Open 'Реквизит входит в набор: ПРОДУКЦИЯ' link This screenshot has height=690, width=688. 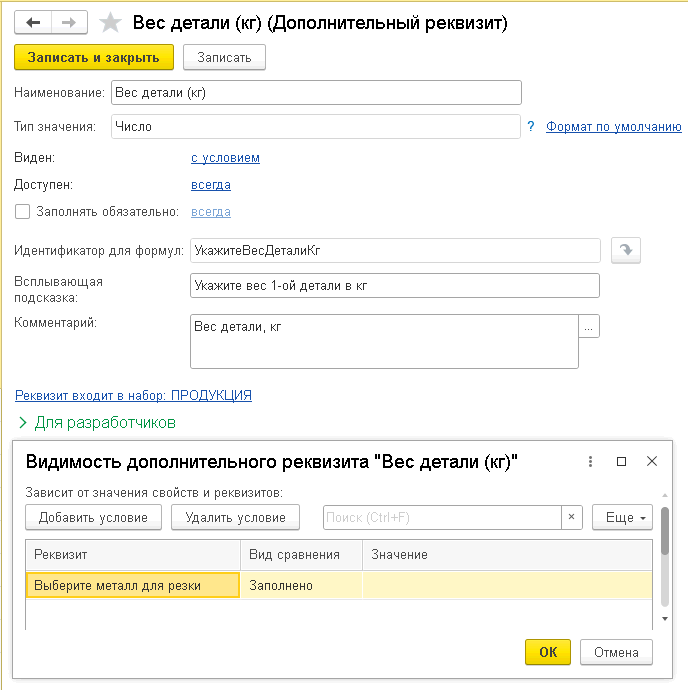point(133,395)
